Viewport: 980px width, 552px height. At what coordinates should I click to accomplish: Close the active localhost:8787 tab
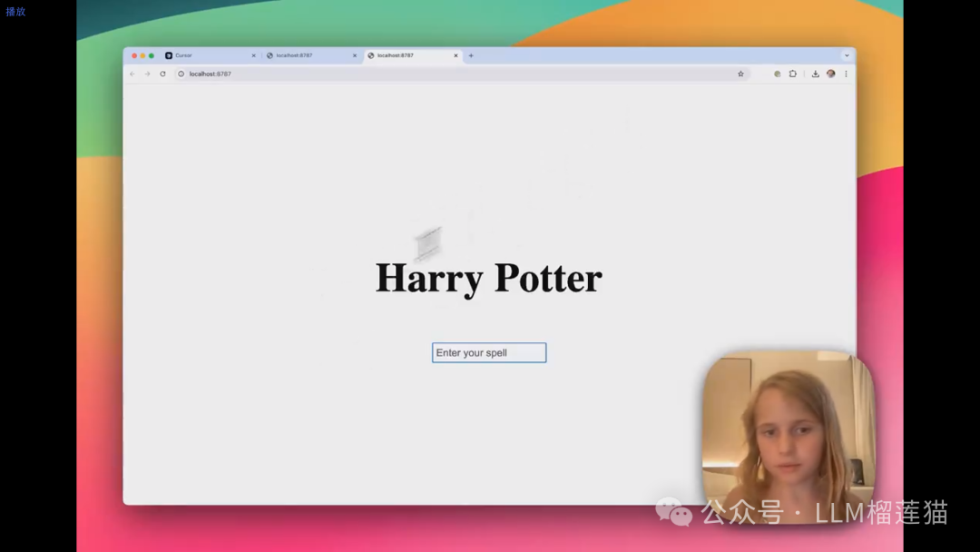[456, 55]
